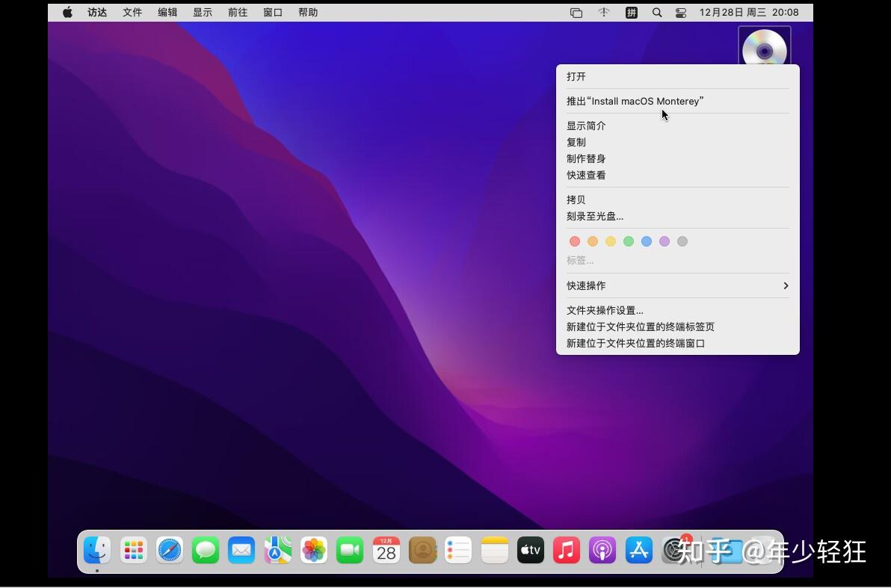Open Spotlight search in the menu bar

point(657,12)
